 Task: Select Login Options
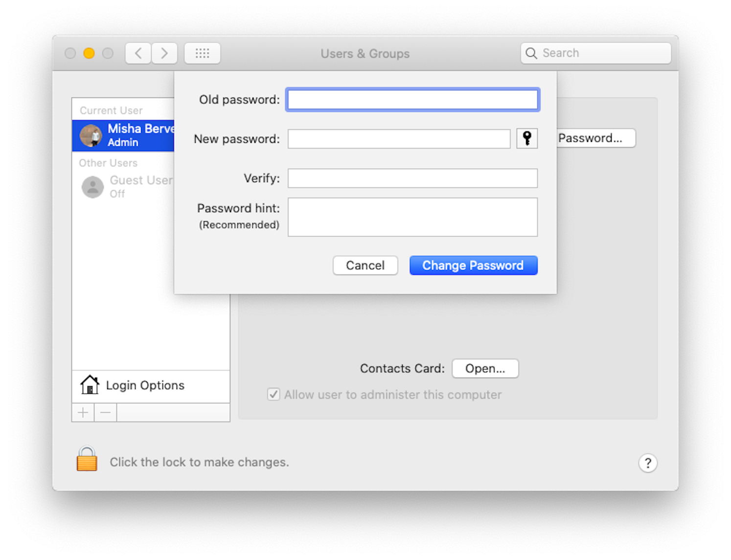tap(145, 385)
